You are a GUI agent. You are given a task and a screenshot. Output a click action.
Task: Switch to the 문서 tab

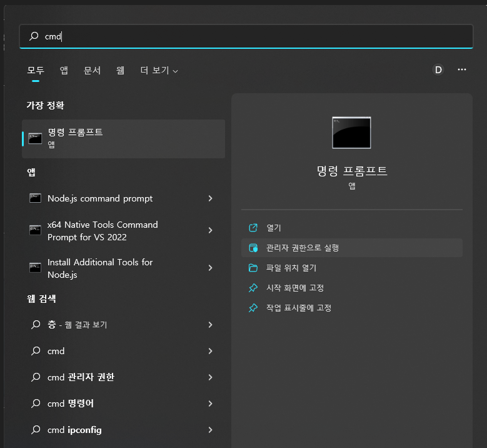click(92, 70)
